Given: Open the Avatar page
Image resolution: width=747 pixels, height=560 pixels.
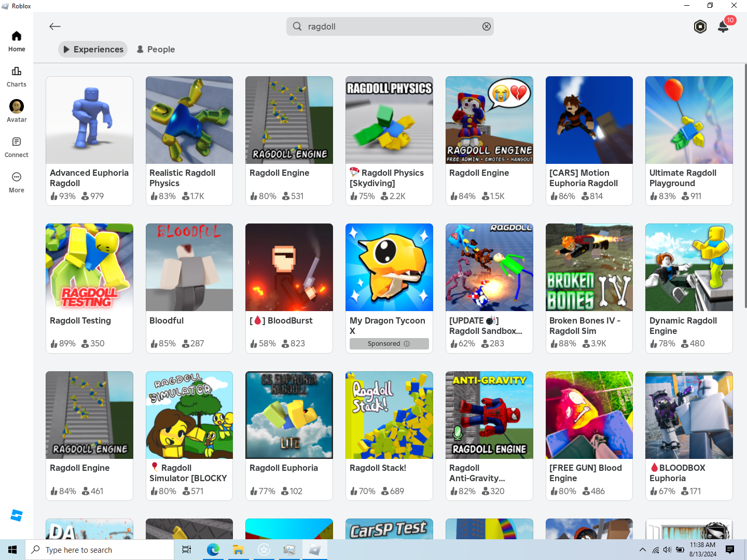Looking at the screenshot, I should 17,111.
